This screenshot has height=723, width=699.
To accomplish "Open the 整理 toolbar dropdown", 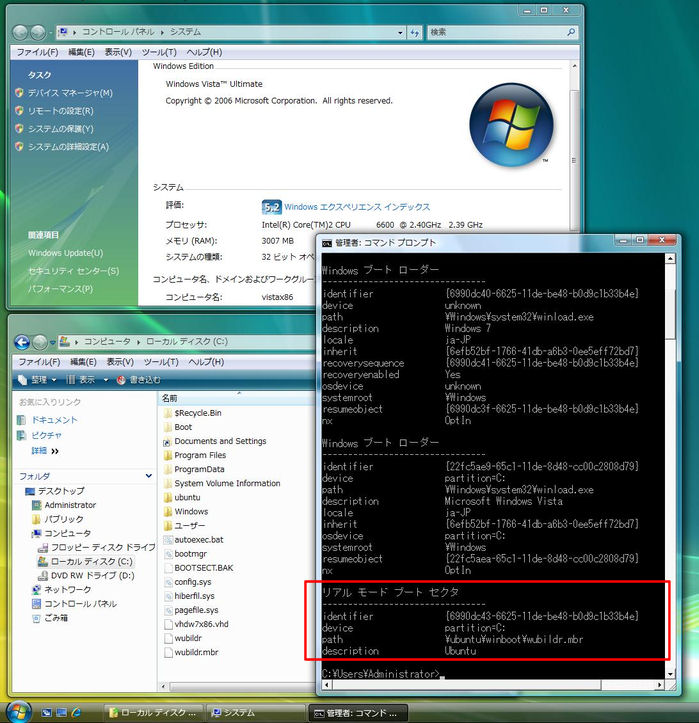I will tap(37, 380).
